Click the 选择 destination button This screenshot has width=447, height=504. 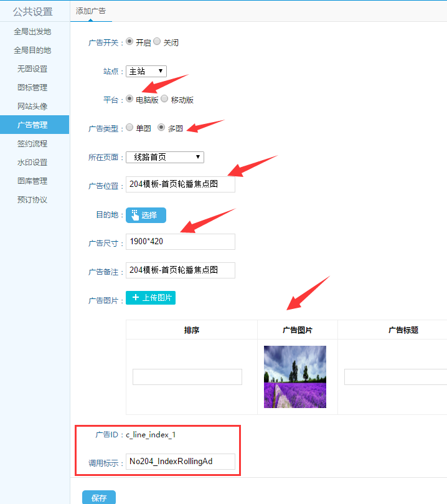(146, 215)
